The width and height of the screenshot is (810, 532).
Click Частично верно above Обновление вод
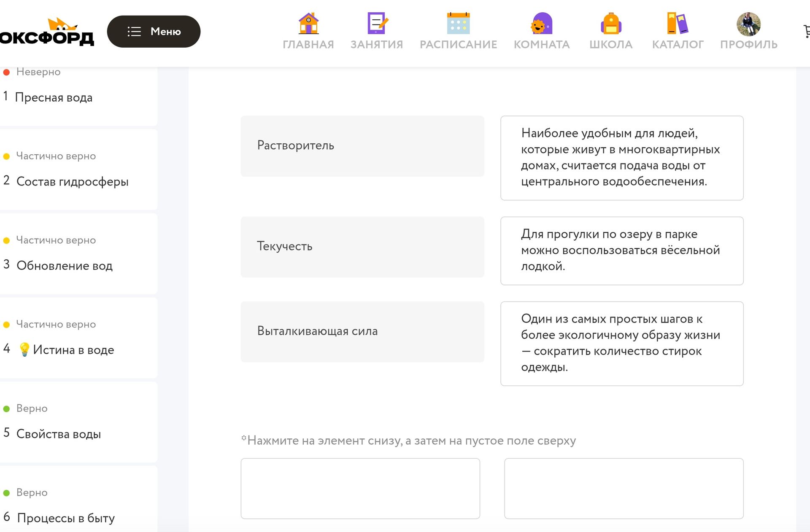[56, 240]
